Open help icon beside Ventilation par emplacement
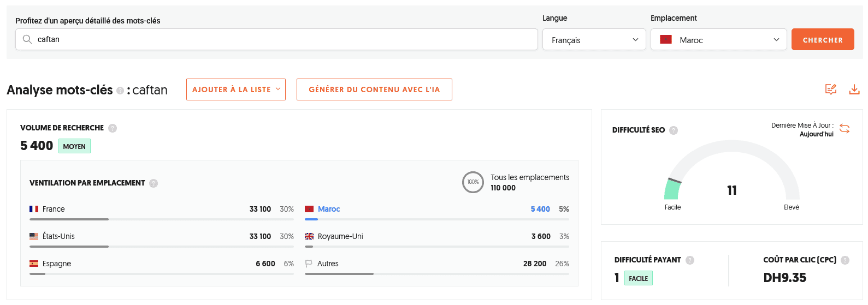This screenshot has height=305, width=868. [153, 183]
